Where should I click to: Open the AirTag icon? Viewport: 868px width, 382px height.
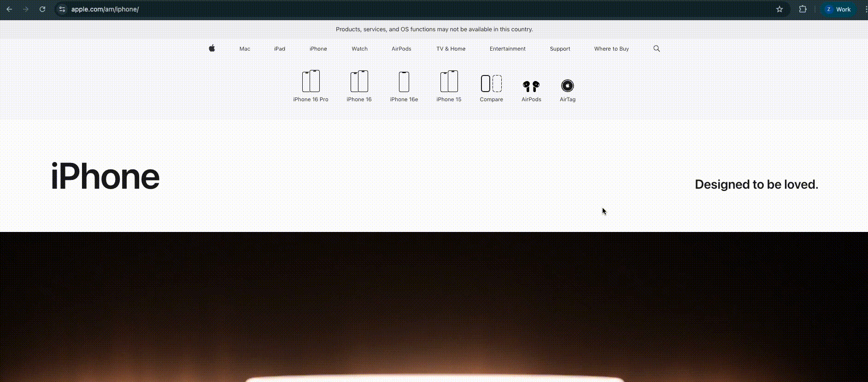[568, 86]
